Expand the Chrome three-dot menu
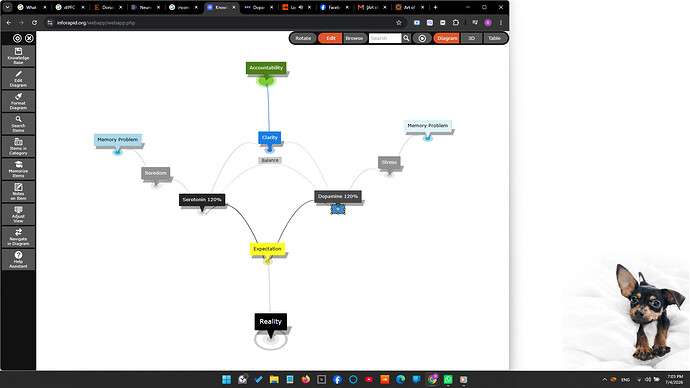Viewport: 690px width, 388px height. tap(501, 22)
